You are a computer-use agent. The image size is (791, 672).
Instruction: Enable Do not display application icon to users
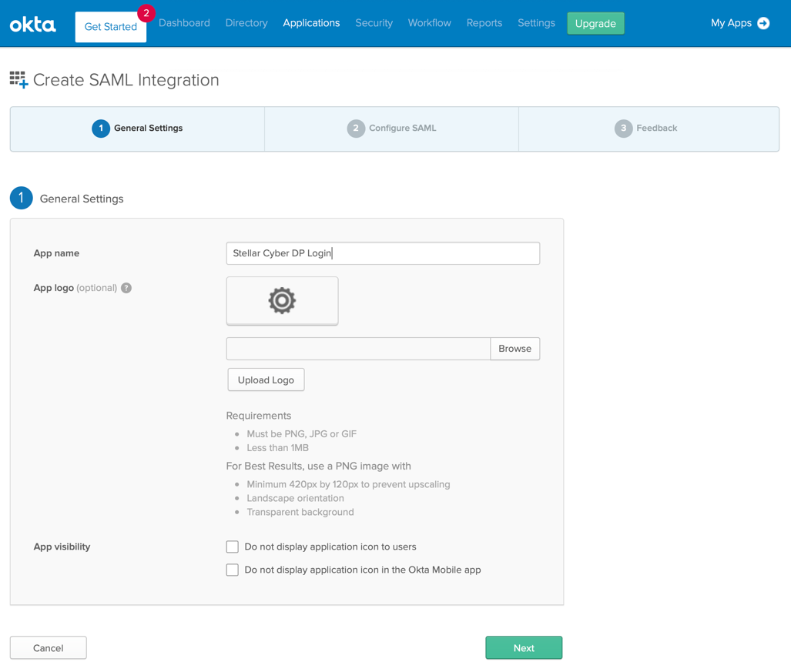coord(232,547)
